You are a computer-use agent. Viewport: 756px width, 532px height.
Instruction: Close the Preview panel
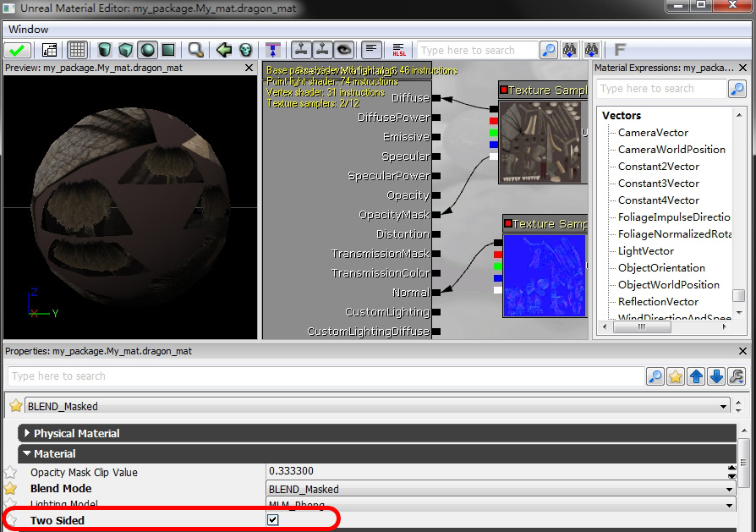(x=249, y=68)
